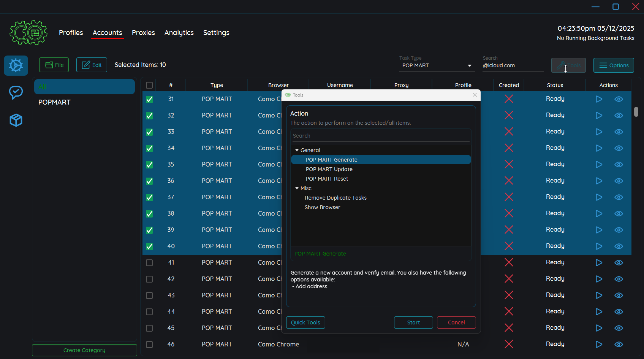The width and height of the screenshot is (644, 359).
Task: Click red X created mark in row 35
Action: [509, 164]
